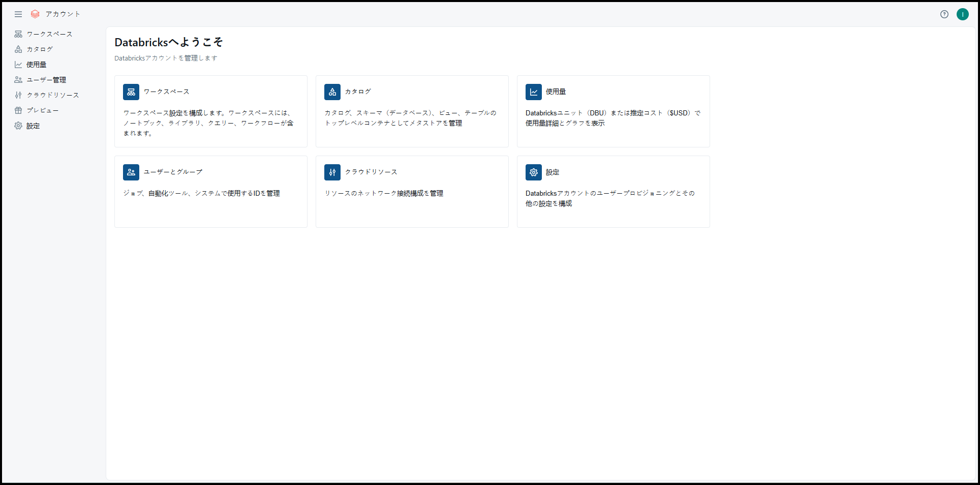Toggle the hamburger sidebar menu
This screenshot has height=485, width=980.
click(x=18, y=14)
